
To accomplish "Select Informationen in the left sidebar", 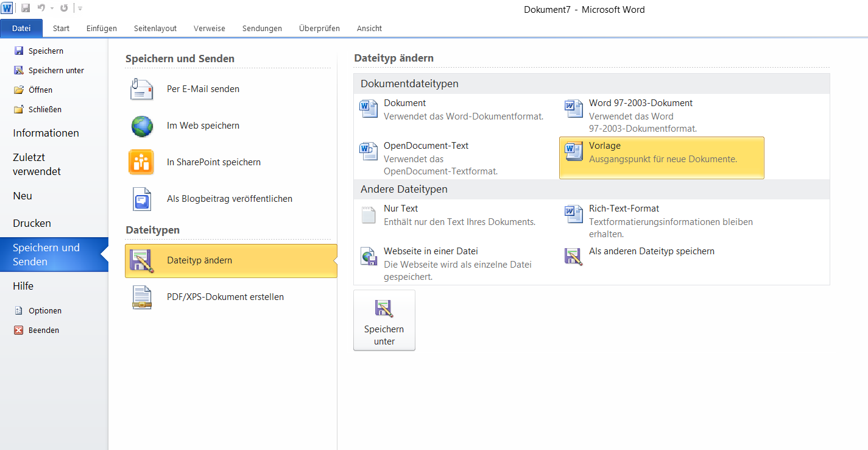I will coord(46,133).
